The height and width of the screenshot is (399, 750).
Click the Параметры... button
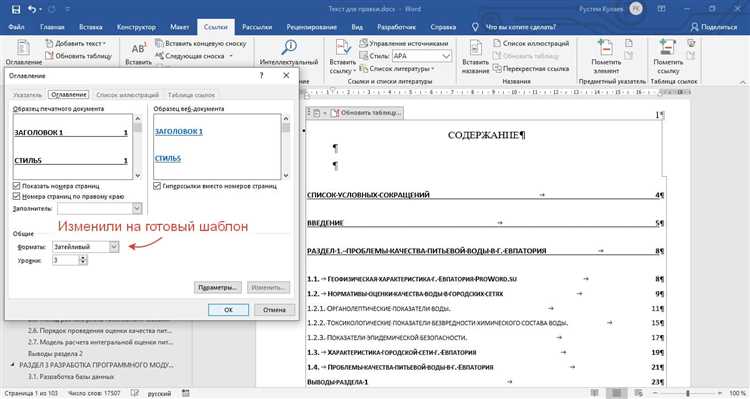click(218, 288)
